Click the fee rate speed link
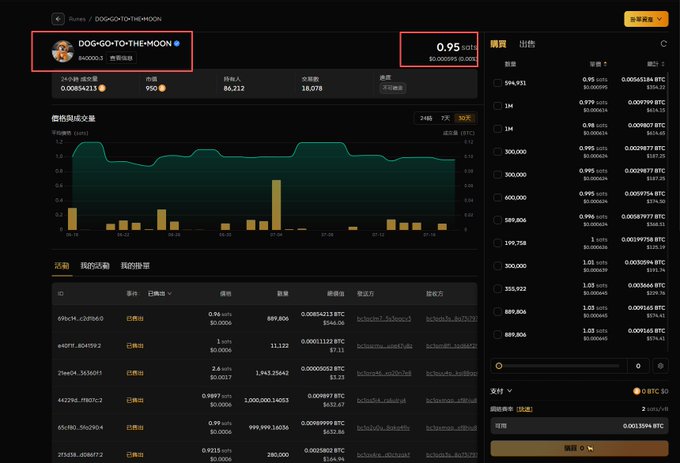Screen dimensions: 680x463 pyautogui.click(x=524, y=409)
